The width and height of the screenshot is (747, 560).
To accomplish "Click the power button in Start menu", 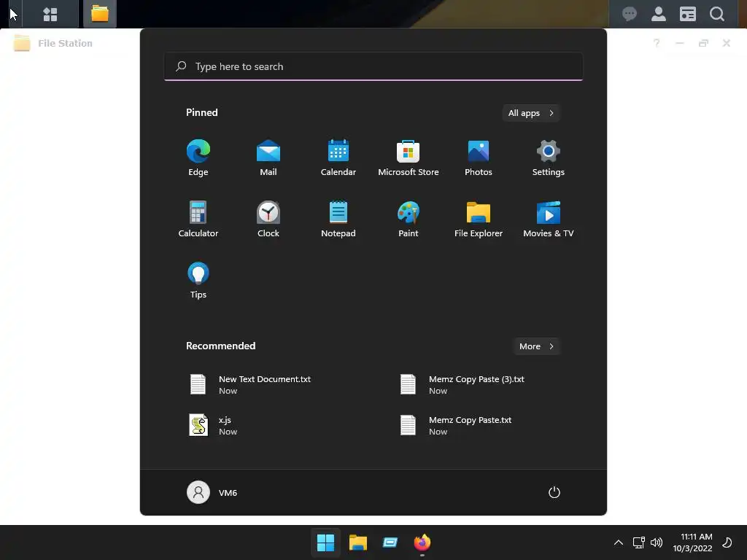I will pyautogui.click(x=554, y=492).
